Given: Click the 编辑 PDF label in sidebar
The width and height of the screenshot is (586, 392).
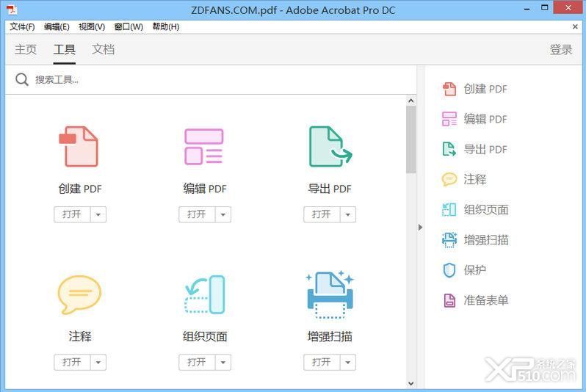Looking at the screenshot, I should click(485, 119).
